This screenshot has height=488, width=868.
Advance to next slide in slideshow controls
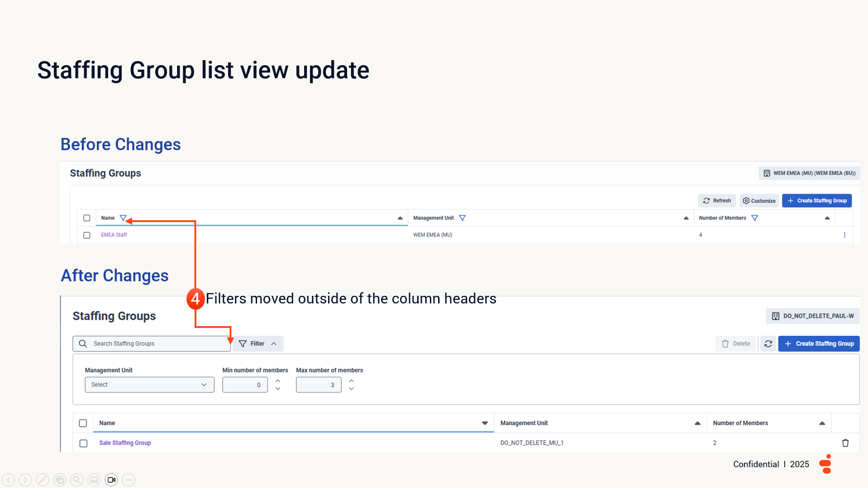25,480
